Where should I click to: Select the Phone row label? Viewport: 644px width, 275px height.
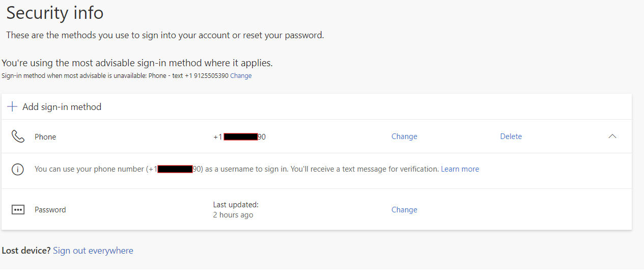pyautogui.click(x=45, y=137)
